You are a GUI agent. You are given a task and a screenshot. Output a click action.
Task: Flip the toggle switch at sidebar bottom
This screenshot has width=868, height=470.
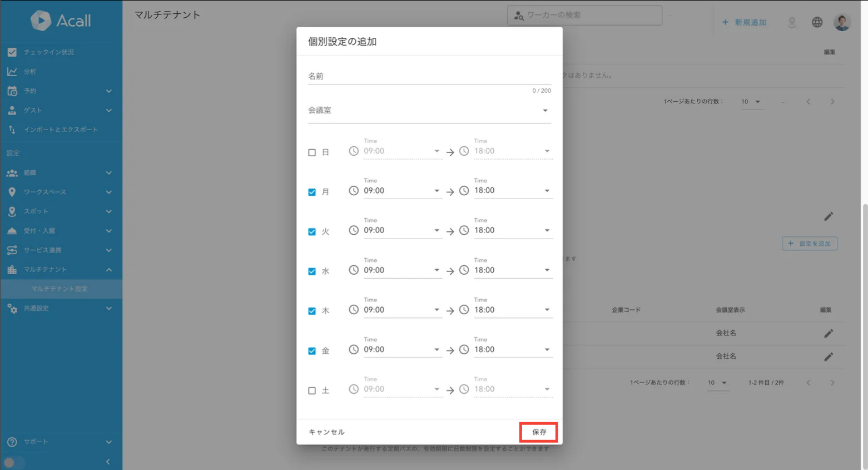point(14,462)
